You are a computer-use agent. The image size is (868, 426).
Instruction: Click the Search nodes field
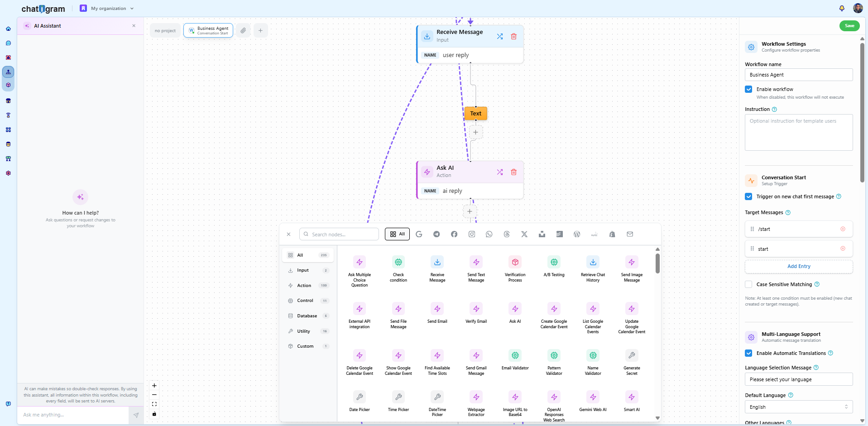point(339,234)
